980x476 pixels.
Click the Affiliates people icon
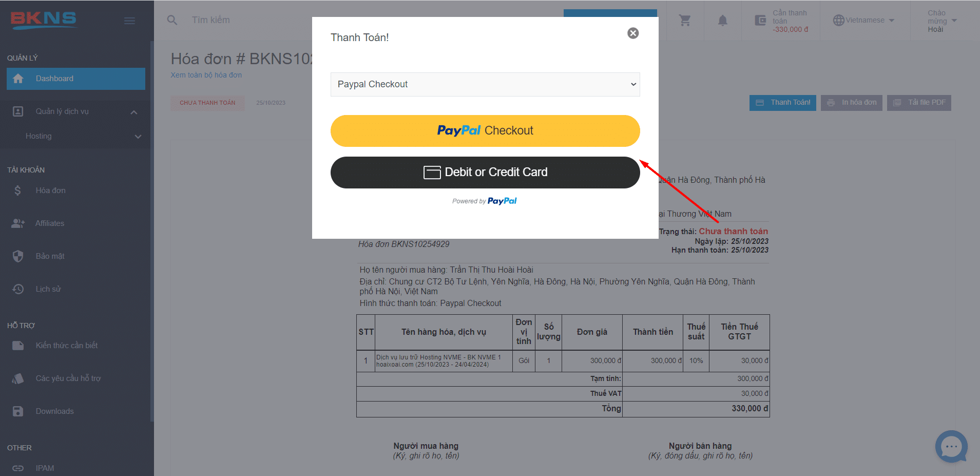[18, 223]
